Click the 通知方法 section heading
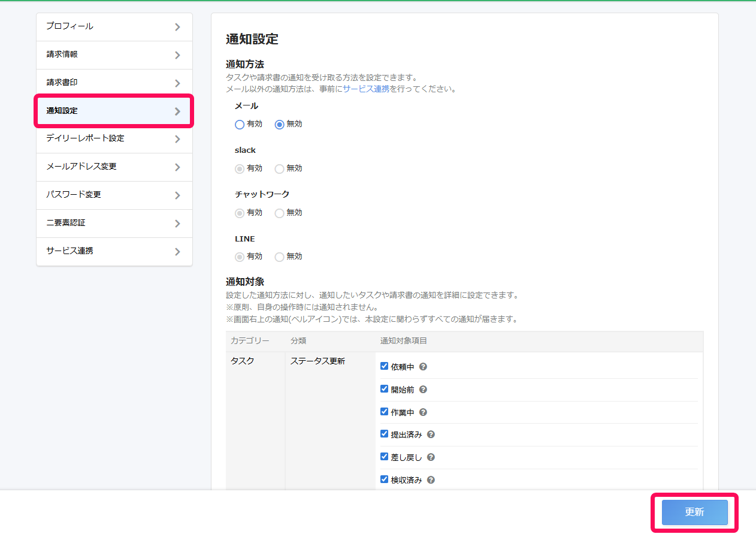This screenshot has height=534, width=756. [x=245, y=64]
